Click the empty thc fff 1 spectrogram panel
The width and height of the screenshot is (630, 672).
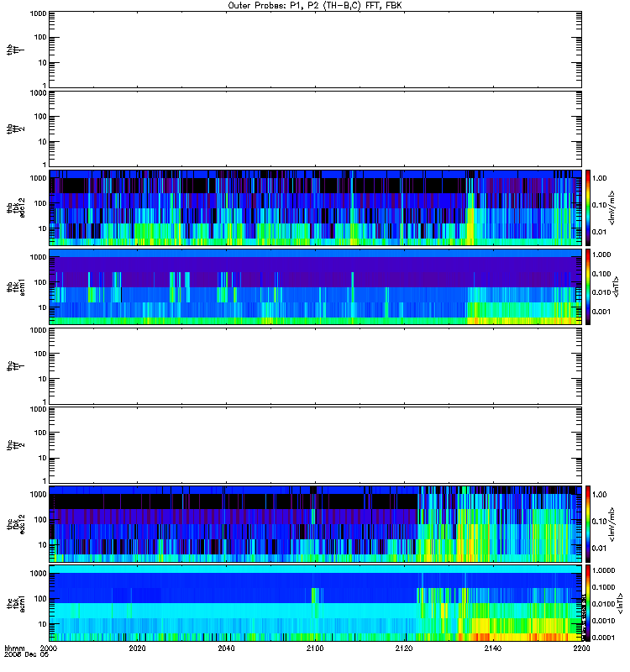point(315,366)
